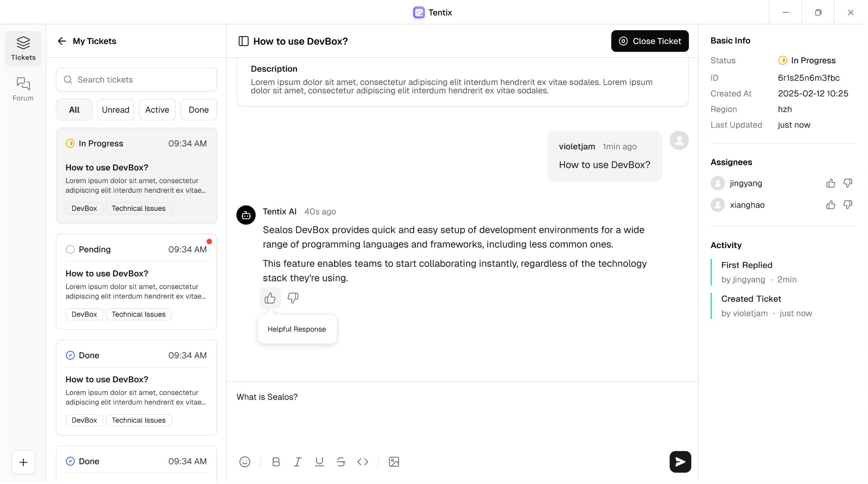Screen dimensions: 868x484
Task: Open the Forum sidebar section
Action: click(23, 89)
